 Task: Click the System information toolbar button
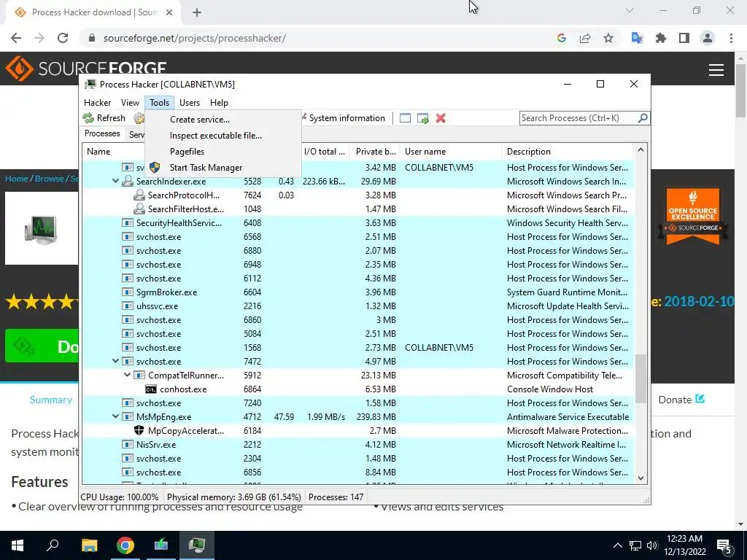click(x=344, y=118)
